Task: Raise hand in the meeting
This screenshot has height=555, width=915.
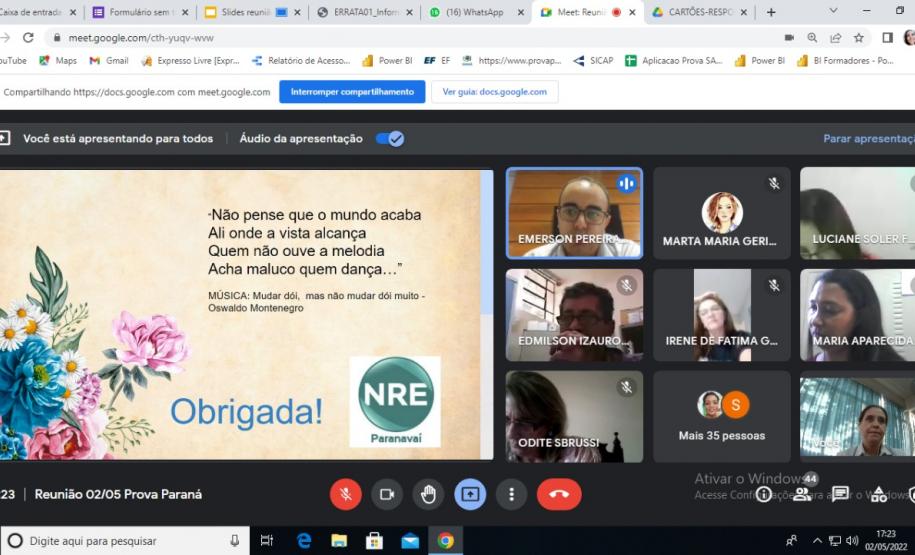Action: click(428, 494)
